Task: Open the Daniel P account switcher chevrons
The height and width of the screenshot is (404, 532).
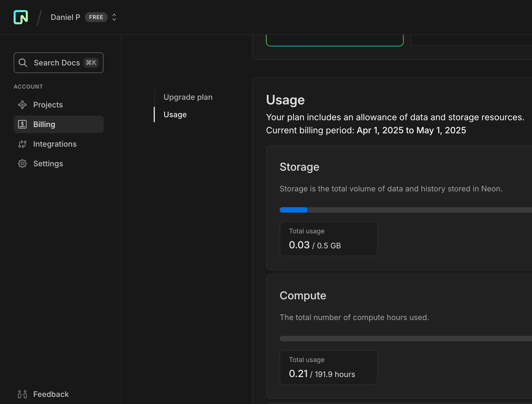Action: point(114,17)
